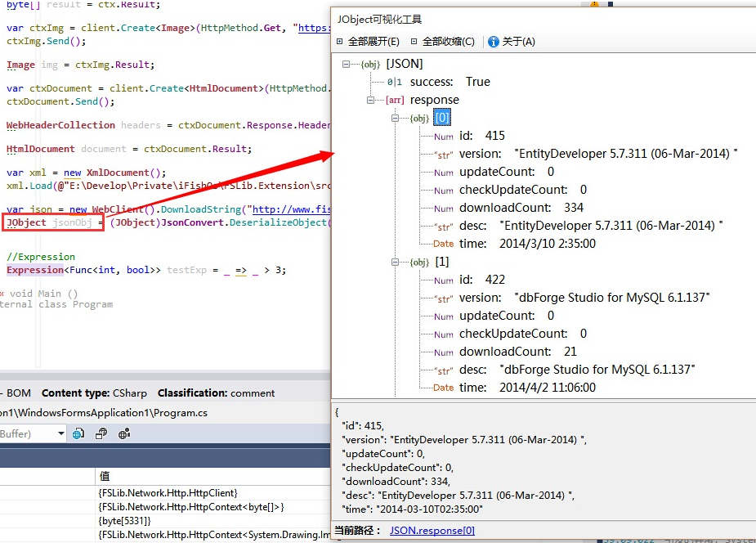Click the JObject可视化工具 window title
This screenshot has width=756, height=543.
[379, 20]
